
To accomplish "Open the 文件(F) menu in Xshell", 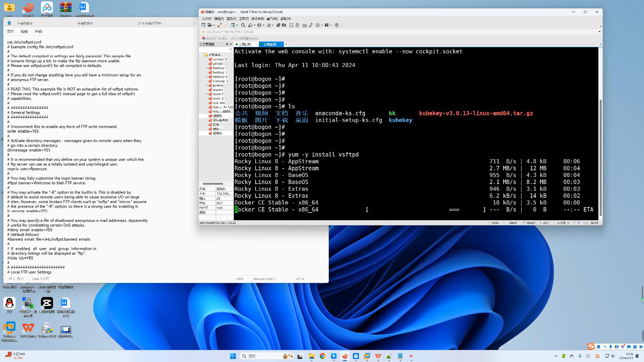I will pyautogui.click(x=207, y=19).
